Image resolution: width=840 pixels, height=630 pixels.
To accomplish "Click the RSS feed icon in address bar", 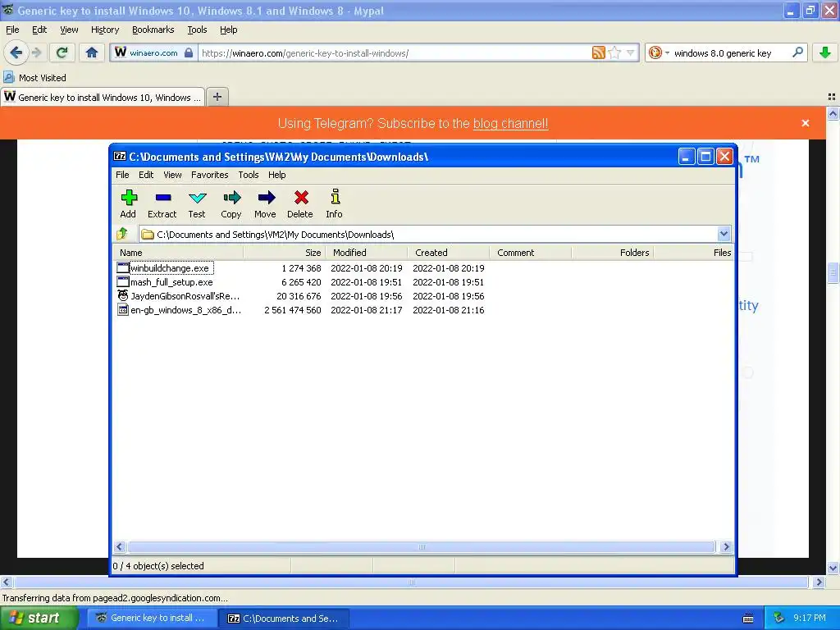I will click(x=598, y=52).
